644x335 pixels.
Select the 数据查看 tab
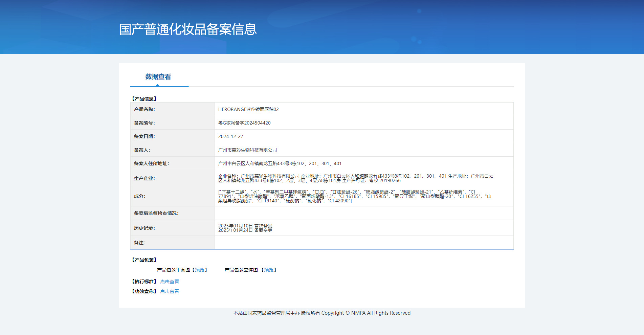[x=158, y=77]
